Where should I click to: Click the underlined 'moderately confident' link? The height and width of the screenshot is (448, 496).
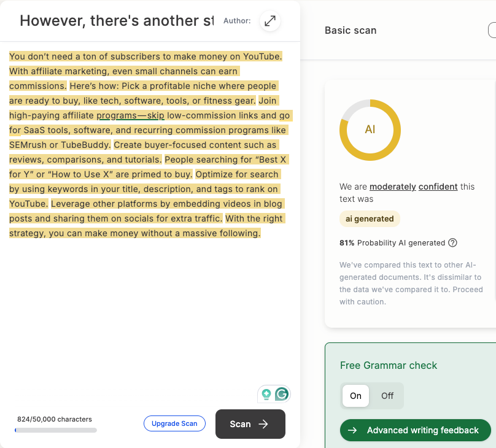(x=414, y=187)
